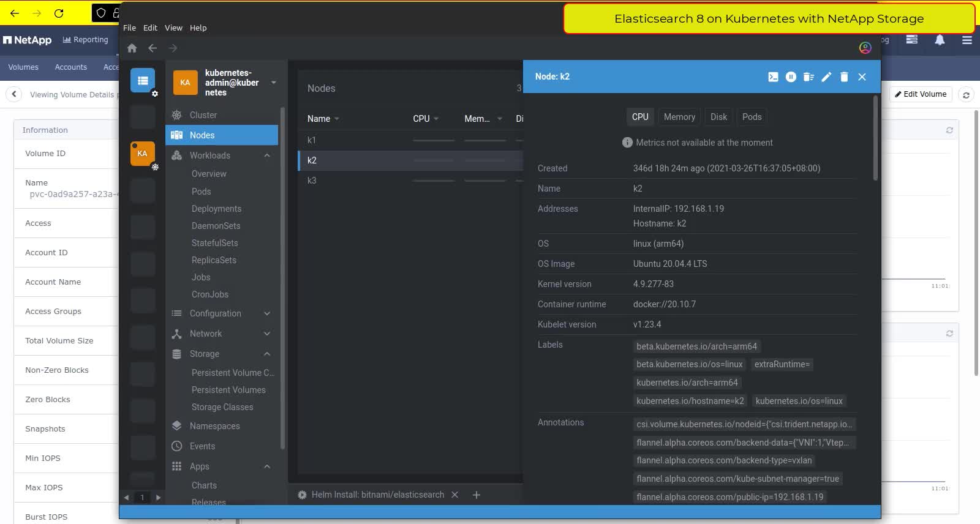Open Edit menu
This screenshot has height=524, width=980.
coord(150,28)
